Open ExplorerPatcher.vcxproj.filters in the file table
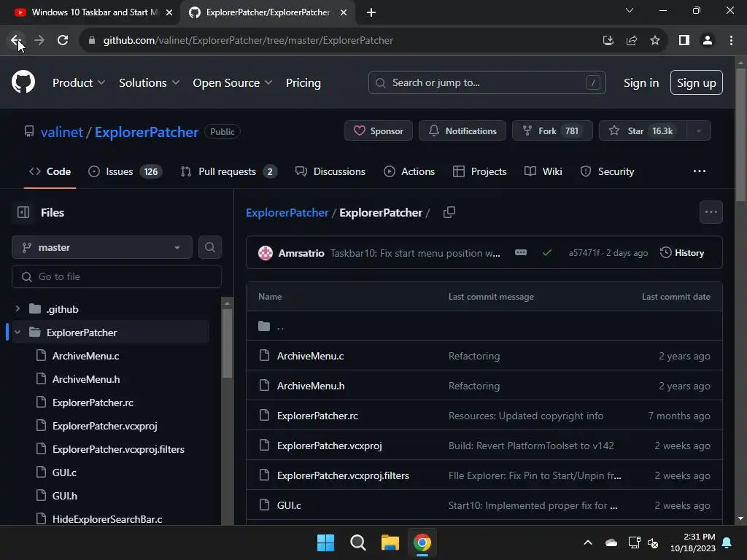Image resolution: width=747 pixels, height=560 pixels. tap(343, 475)
